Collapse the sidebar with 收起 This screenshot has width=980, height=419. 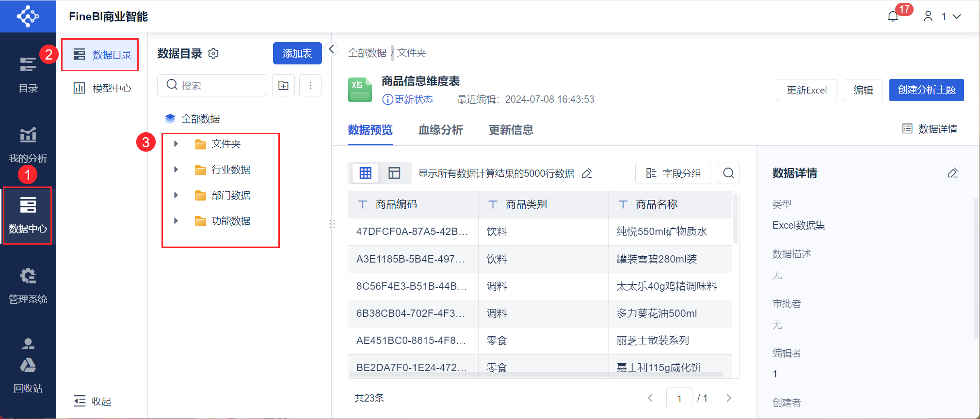pyautogui.click(x=93, y=401)
